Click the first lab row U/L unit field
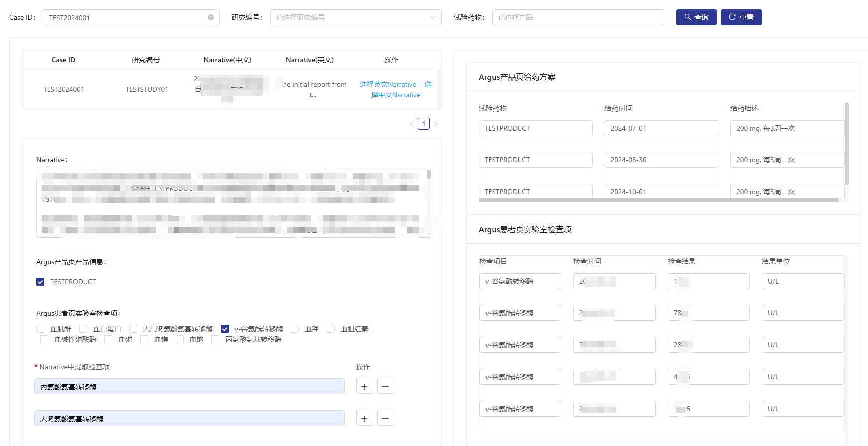 point(803,281)
